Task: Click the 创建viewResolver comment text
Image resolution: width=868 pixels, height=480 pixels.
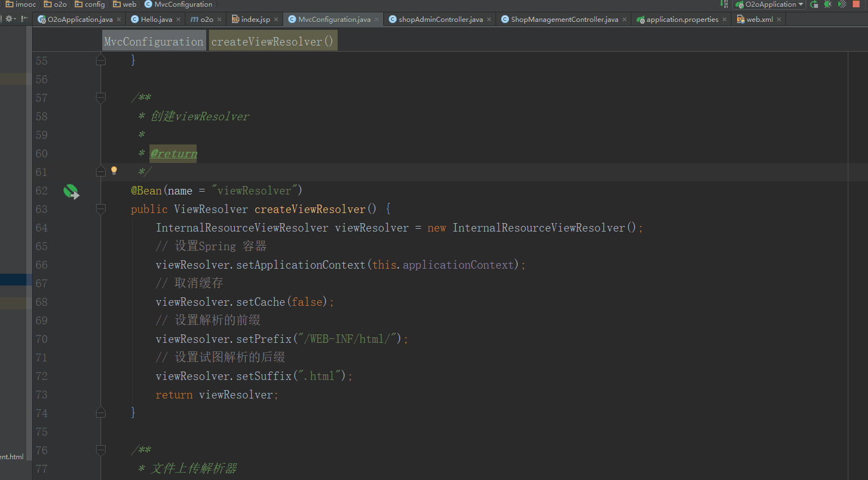Action: coord(199,116)
